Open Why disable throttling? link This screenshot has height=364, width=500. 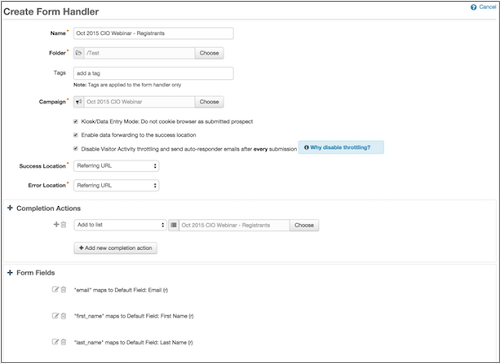tap(340, 147)
